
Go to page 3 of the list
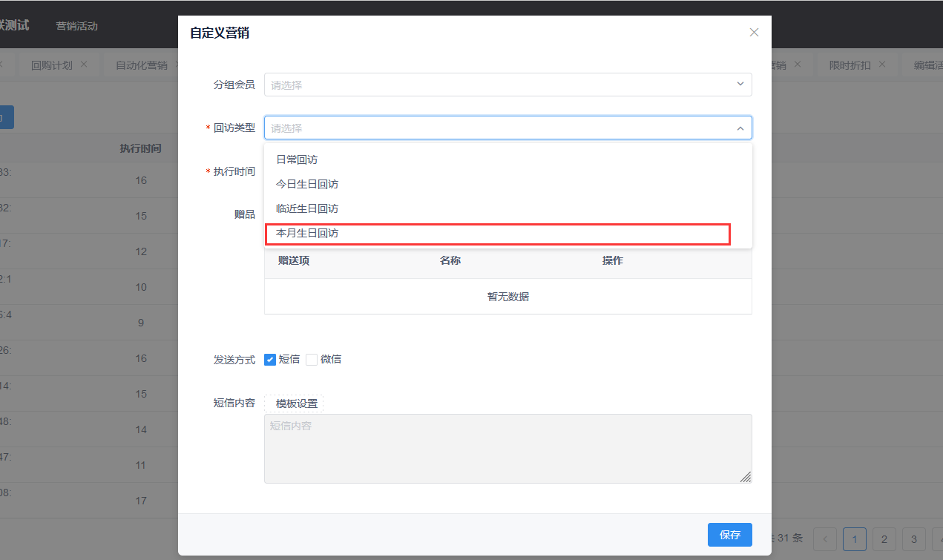[x=913, y=539]
